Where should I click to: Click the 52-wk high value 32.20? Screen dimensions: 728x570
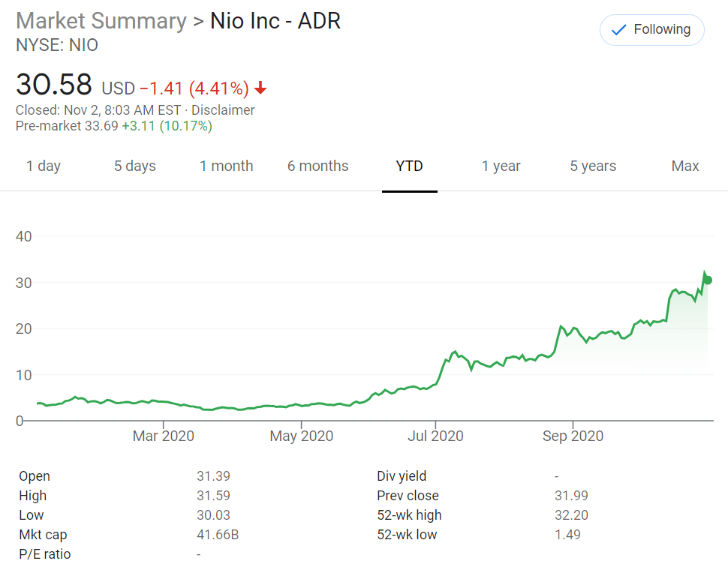(571, 515)
